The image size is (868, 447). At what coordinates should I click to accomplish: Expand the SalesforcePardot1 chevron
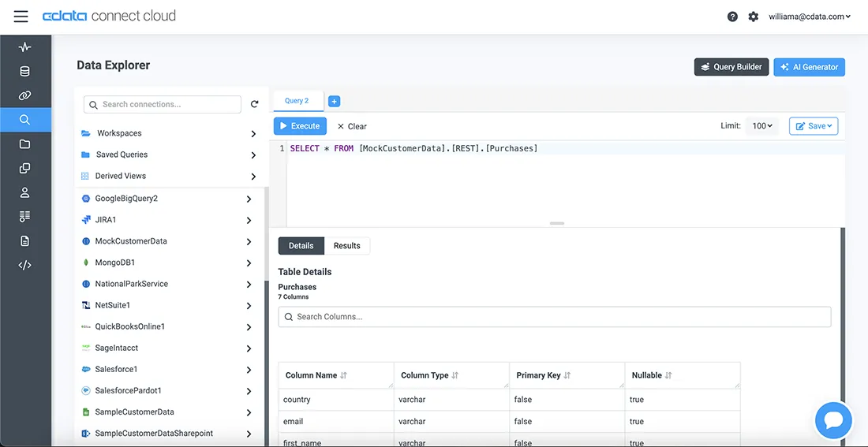249,391
